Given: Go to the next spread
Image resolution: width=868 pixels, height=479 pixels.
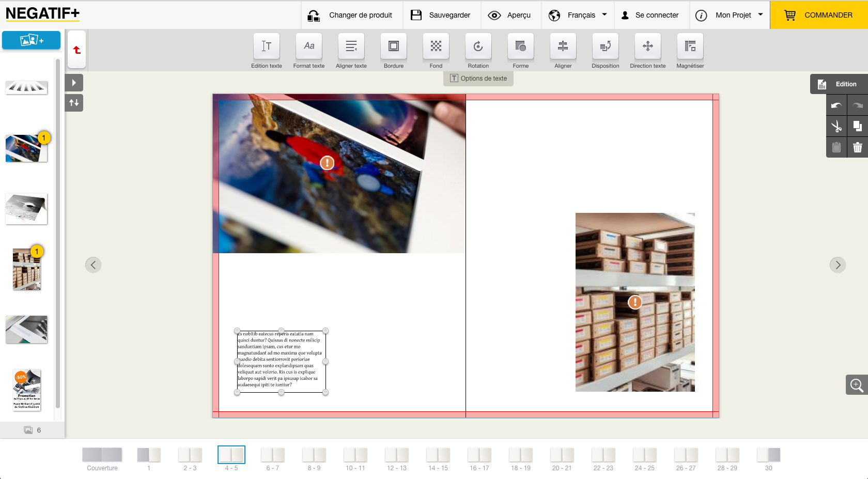Looking at the screenshot, I should 838,265.
